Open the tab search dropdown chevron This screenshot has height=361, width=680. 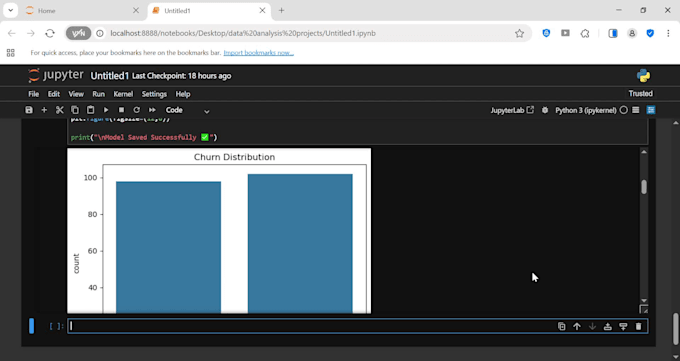10,10
